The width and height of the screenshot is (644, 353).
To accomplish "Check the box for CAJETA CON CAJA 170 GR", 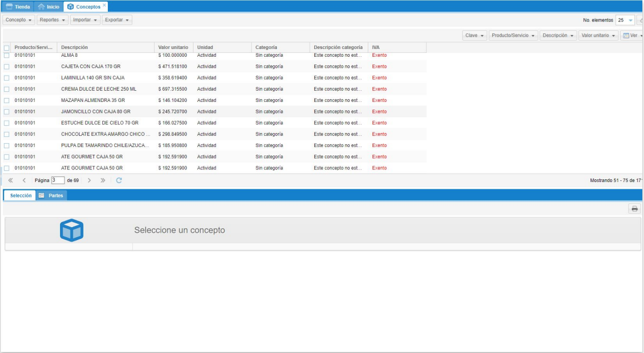I will click(x=7, y=67).
